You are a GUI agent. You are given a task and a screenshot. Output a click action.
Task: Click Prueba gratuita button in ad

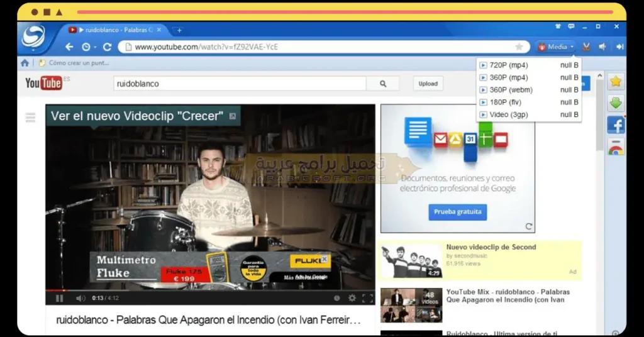pyautogui.click(x=458, y=212)
